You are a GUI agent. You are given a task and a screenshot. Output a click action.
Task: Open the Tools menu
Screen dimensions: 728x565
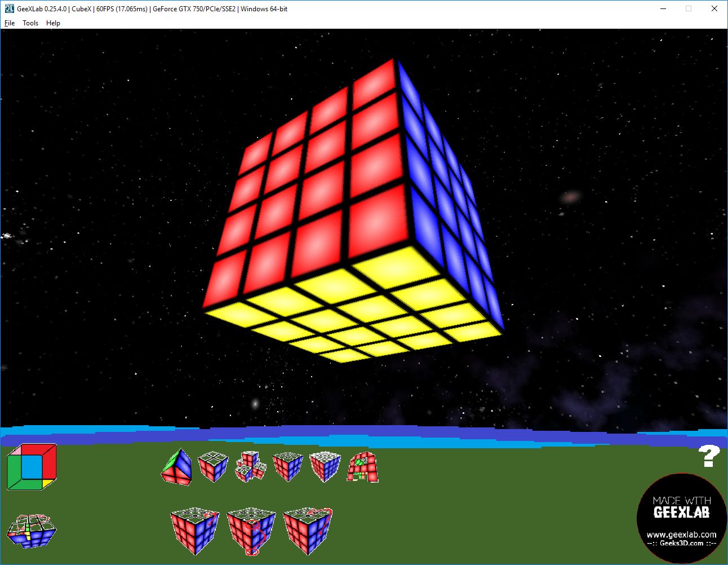(30, 23)
